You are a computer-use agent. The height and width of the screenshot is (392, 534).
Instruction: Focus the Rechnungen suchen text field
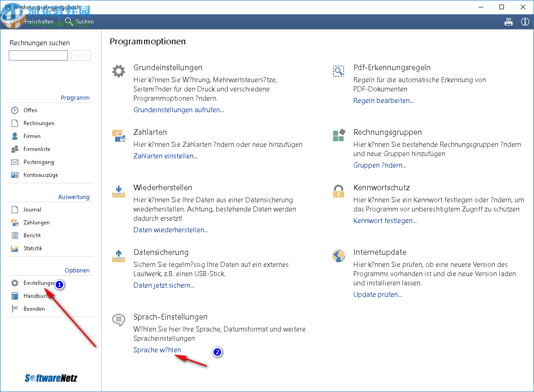point(38,56)
